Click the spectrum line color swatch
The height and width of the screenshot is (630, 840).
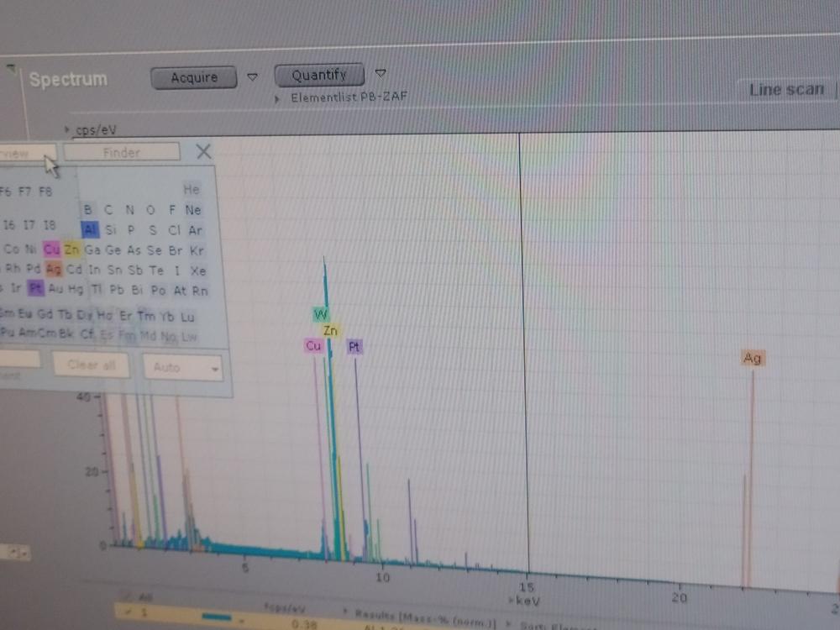(x=217, y=616)
